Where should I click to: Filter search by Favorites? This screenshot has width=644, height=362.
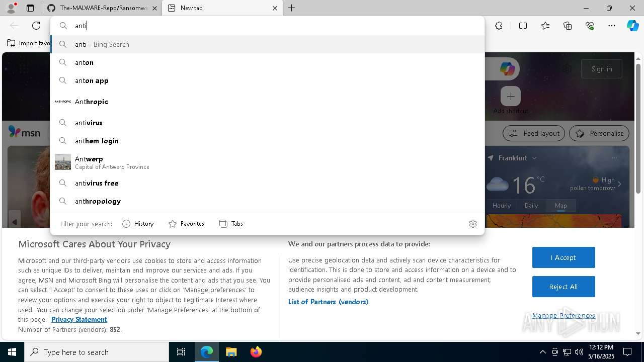point(186,224)
